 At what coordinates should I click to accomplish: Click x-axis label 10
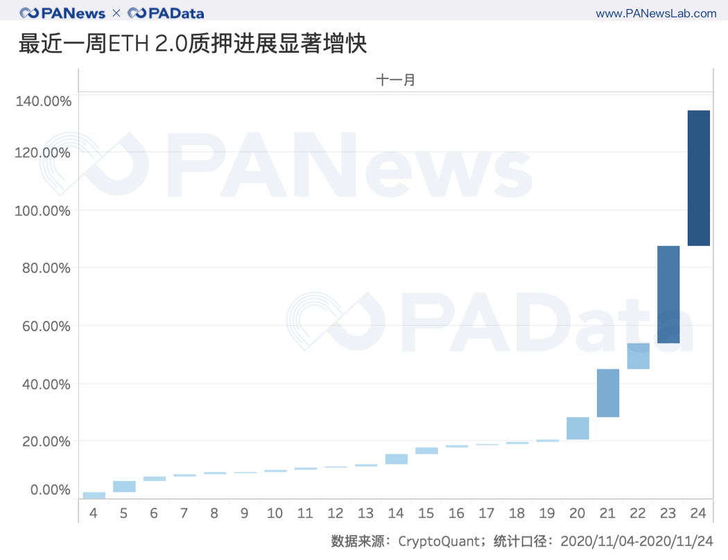pos(275,514)
